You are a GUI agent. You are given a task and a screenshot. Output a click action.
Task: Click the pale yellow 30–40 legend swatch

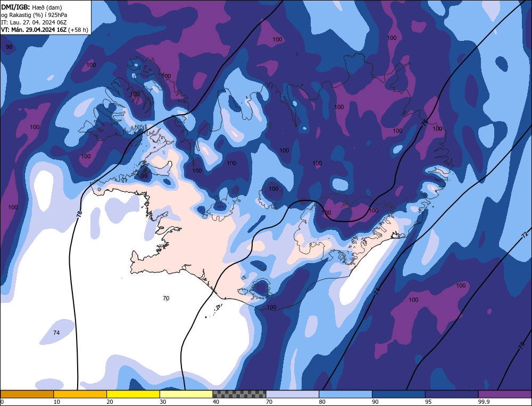186,394
